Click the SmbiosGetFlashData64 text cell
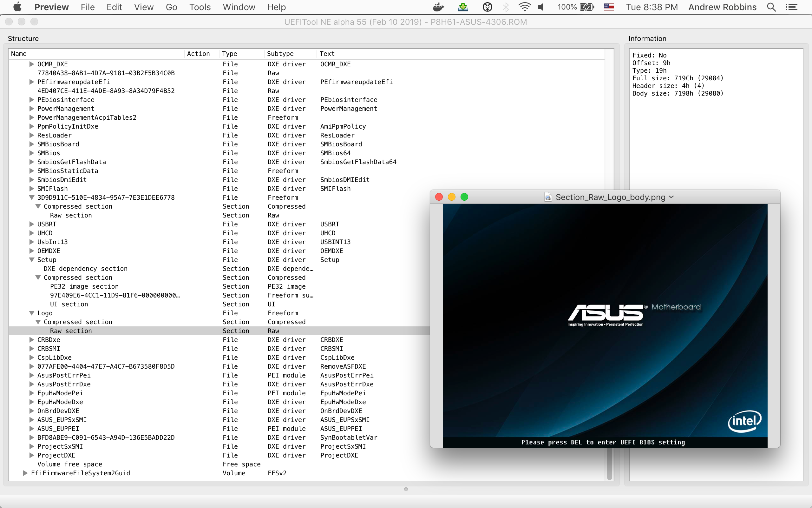Screen dimensions: 812x508 358,162
